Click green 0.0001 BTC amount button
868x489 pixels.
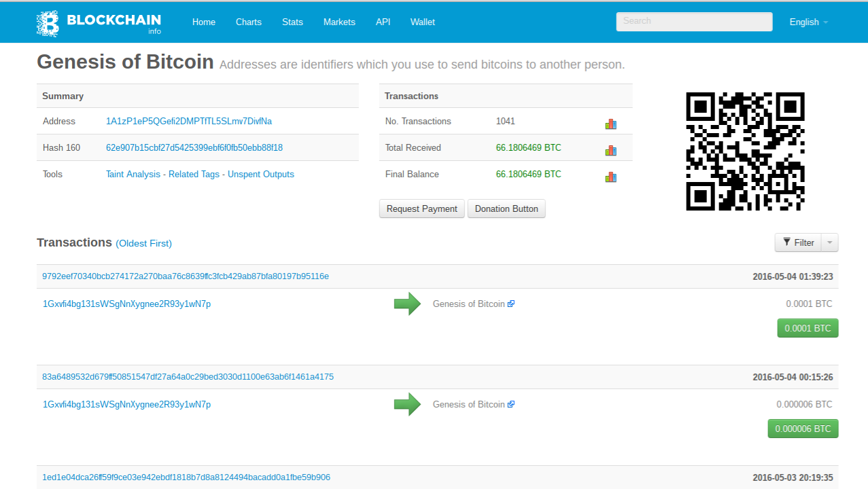(x=808, y=328)
